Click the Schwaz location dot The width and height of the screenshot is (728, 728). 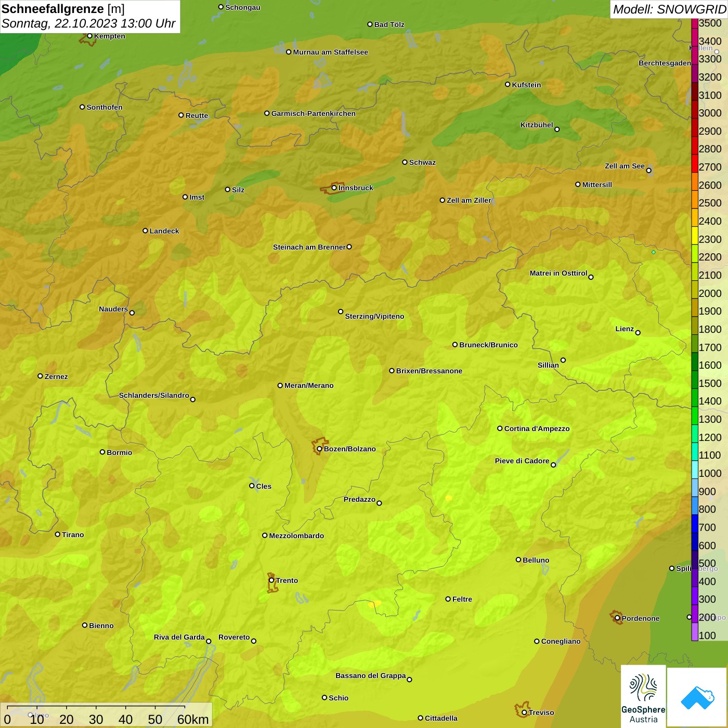click(405, 162)
